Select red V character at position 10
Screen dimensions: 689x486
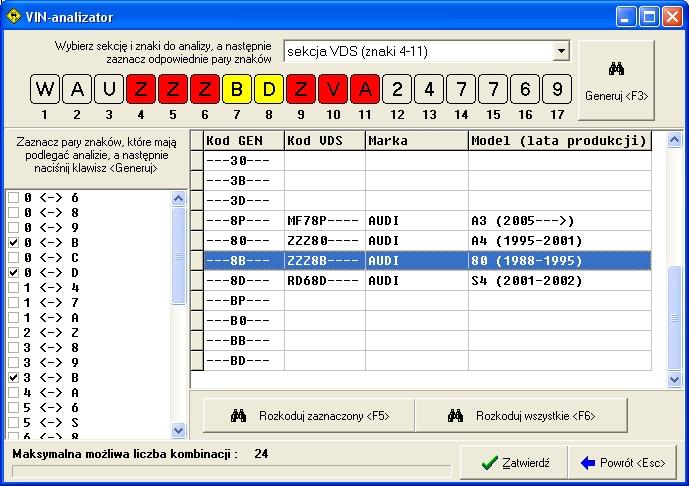click(333, 89)
